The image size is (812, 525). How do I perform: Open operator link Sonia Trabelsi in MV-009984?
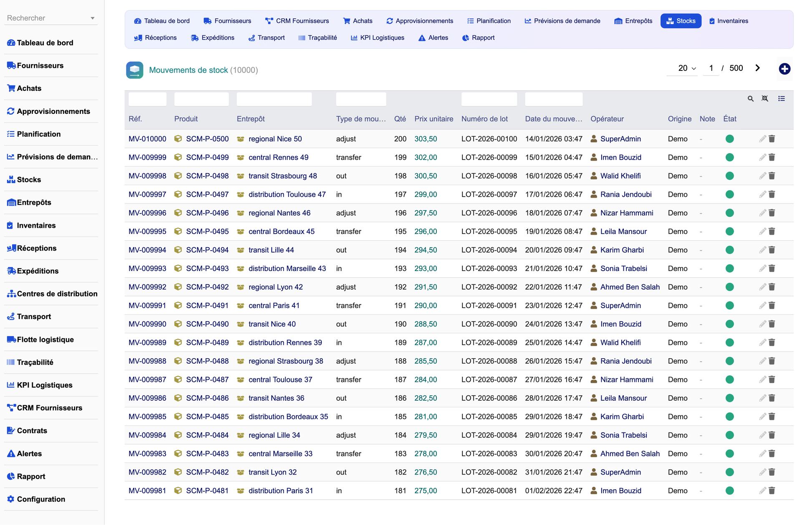(x=623, y=435)
